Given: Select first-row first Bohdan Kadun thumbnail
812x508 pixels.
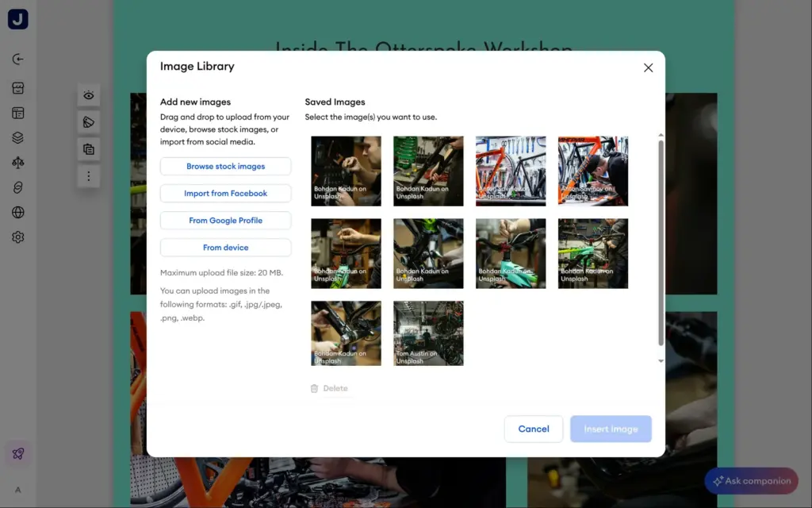Looking at the screenshot, I should pos(346,171).
